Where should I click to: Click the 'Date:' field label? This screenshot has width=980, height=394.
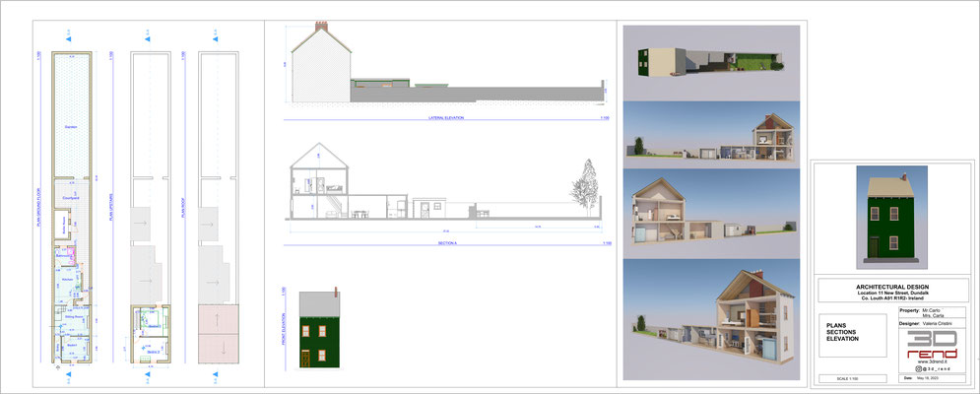tap(908, 378)
